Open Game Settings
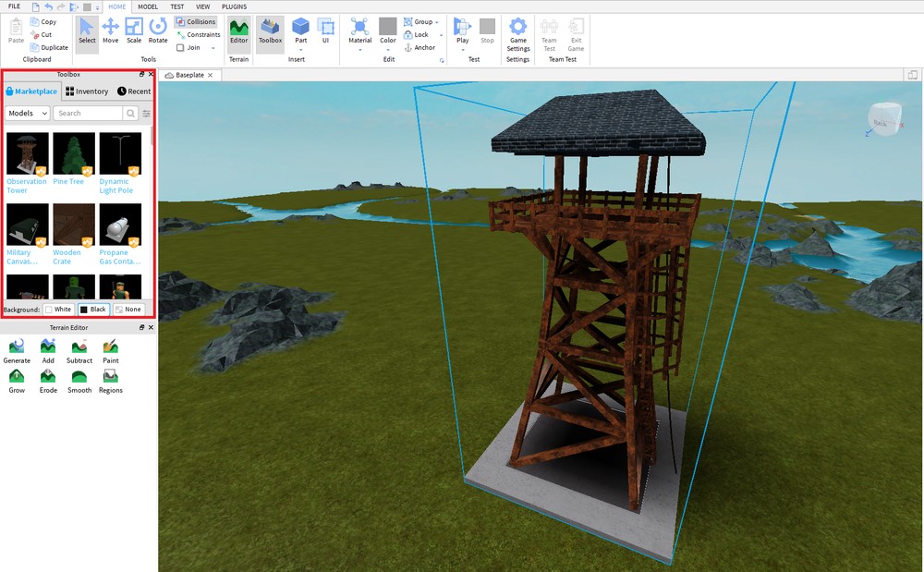Viewport: 924px width, 572px height. (x=517, y=32)
